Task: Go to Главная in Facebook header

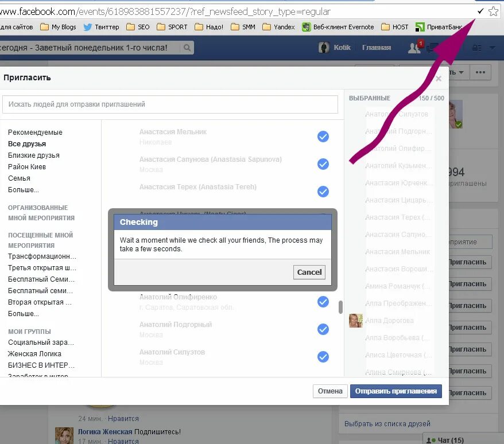Action: point(377,48)
